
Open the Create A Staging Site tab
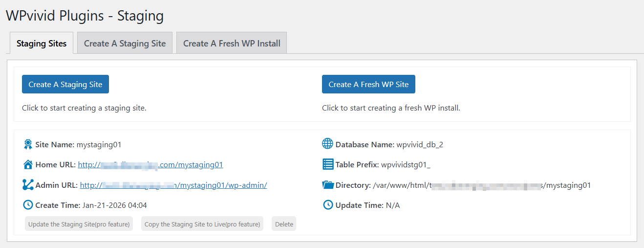[125, 44]
